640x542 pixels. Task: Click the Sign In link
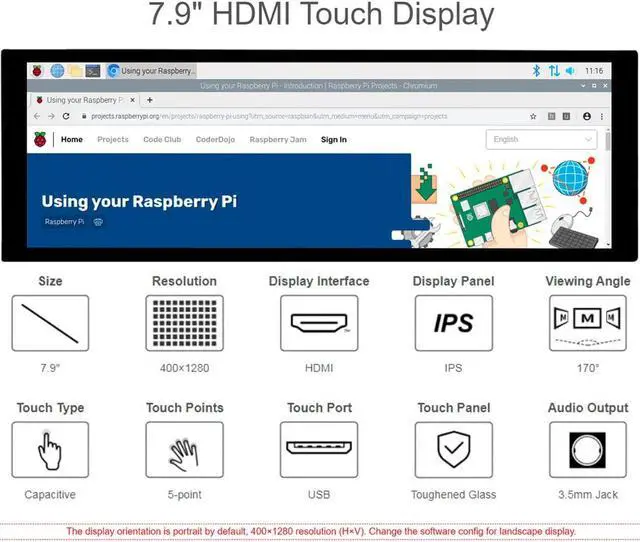pyautogui.click(x=333, y=140)
